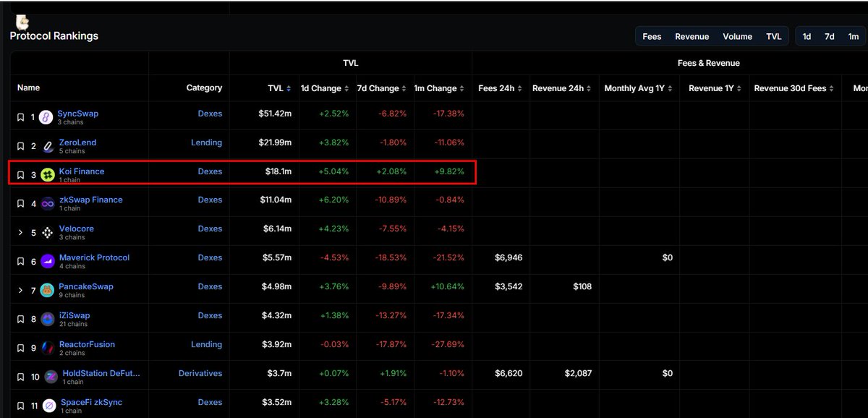
Task: Click the -27.69% 1m change value
Action: (x=447, y=344)
